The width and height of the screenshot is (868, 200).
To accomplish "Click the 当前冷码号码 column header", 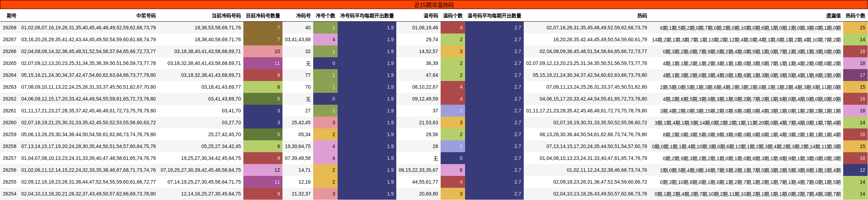I will click(x=226, y=16).
